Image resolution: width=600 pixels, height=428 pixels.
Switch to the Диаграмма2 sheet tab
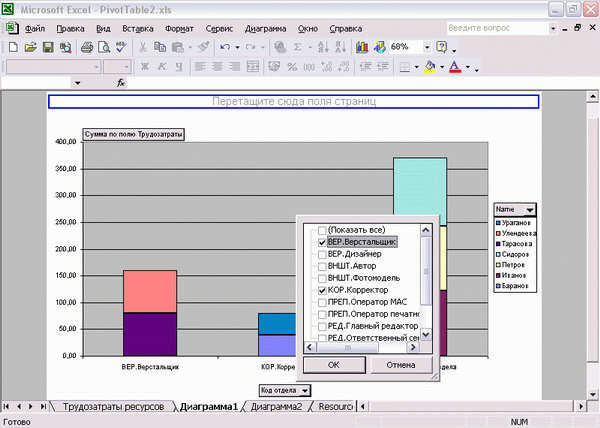point(276,407)
